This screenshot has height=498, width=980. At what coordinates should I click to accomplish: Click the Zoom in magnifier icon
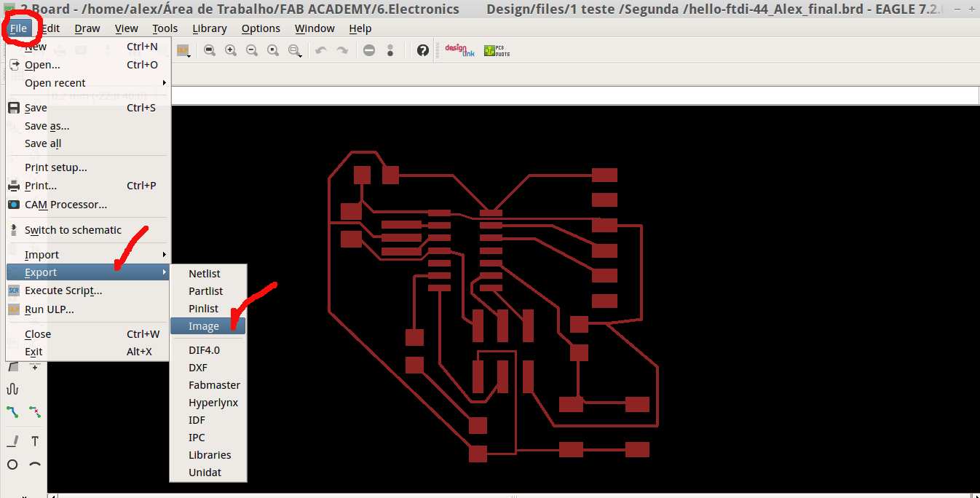tap(231, 50)
